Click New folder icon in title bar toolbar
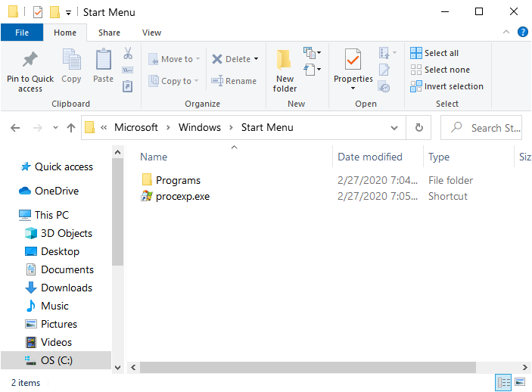This screenshot has height=392, width=532. [54, 12]
